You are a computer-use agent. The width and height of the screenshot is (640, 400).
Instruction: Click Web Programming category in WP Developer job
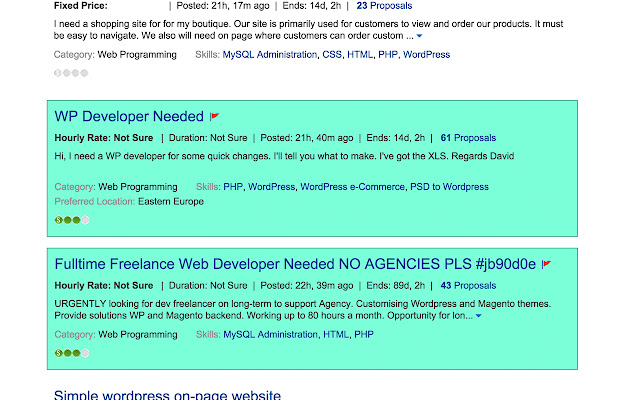tap(138, 187)
